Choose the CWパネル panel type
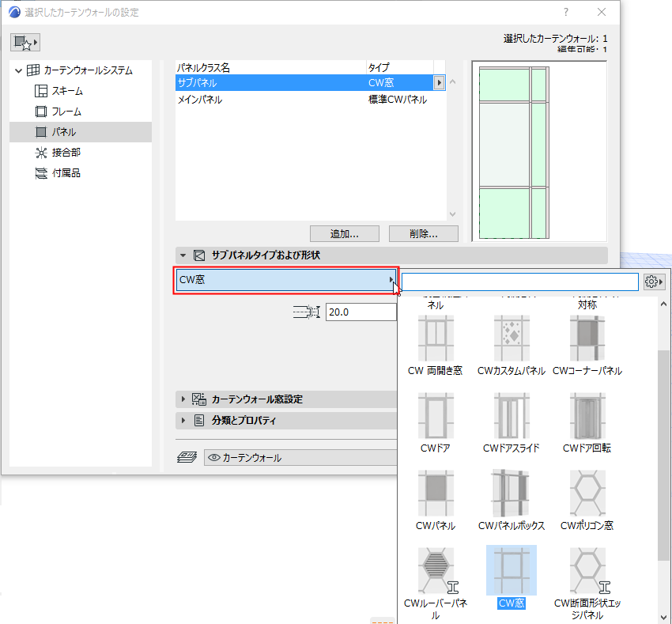 click(x=436, y=500)
